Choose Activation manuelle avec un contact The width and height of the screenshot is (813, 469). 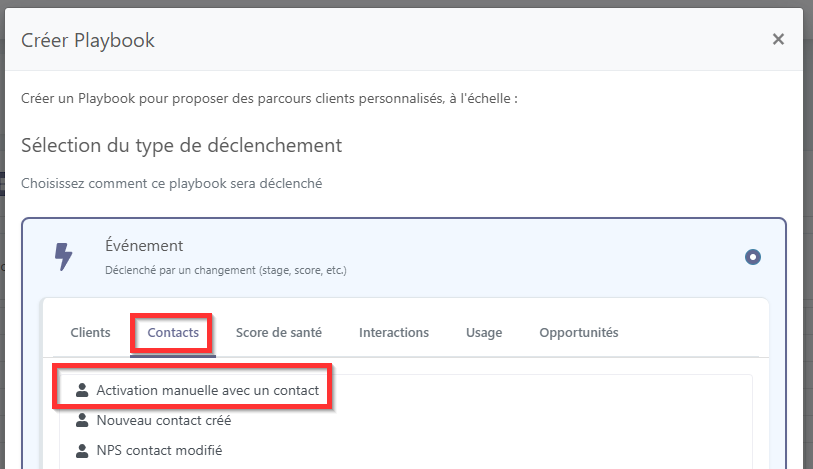pos(207,390)
